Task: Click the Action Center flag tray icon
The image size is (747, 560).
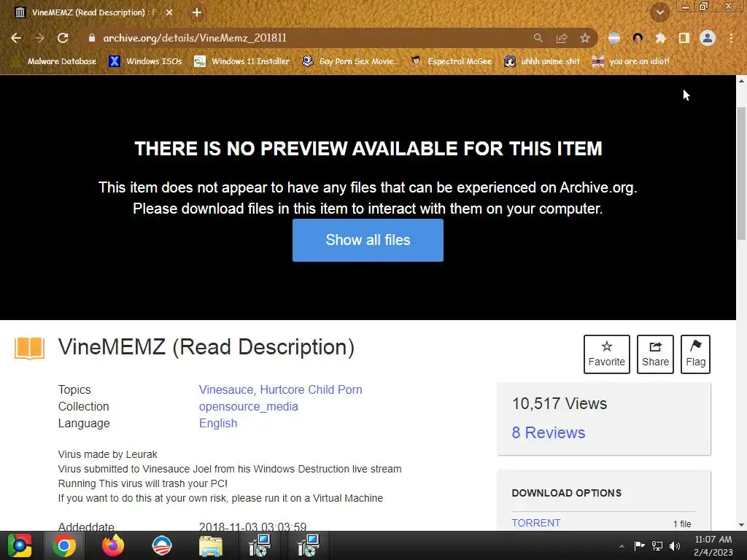Action: coord(639,546)
